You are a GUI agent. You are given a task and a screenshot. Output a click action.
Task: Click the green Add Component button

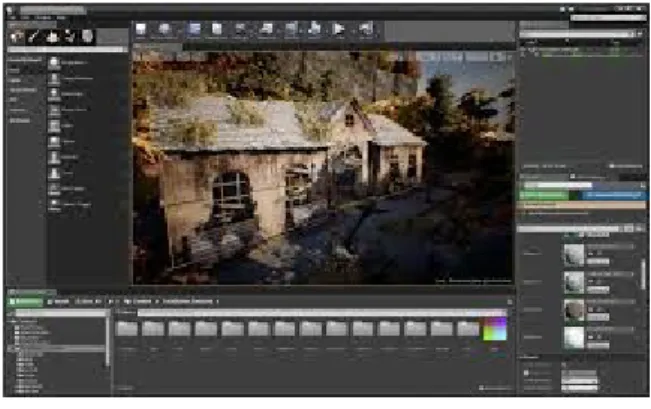[x=544, y=195]
